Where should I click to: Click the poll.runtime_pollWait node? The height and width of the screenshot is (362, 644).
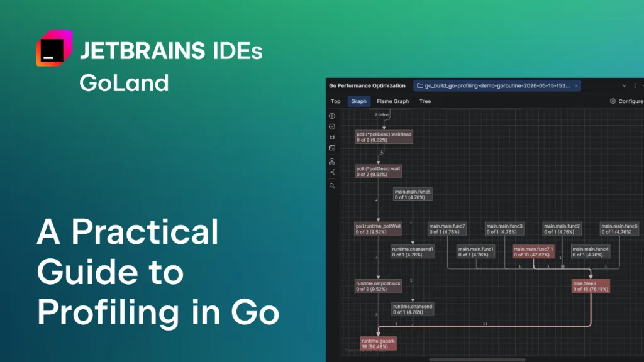click(378, 229)
